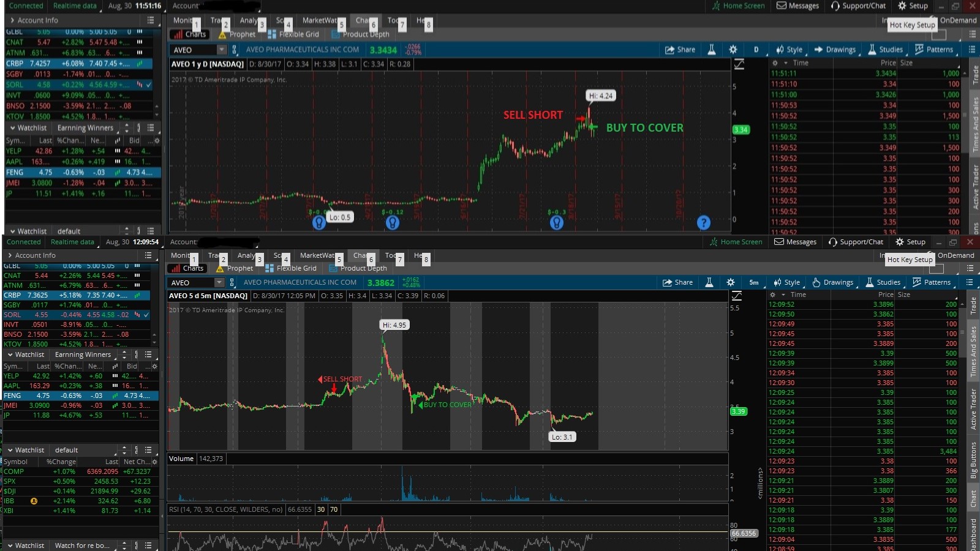Image resolution: width=980 pixels, height=551 pixels.
Task: Open chart Style menu in 5m-chart window
Action: [x=786, y=282]
